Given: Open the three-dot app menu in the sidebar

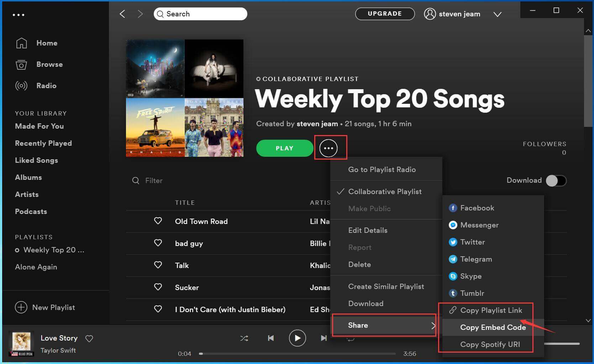Looking at the screenshot, I should (19, 15).
